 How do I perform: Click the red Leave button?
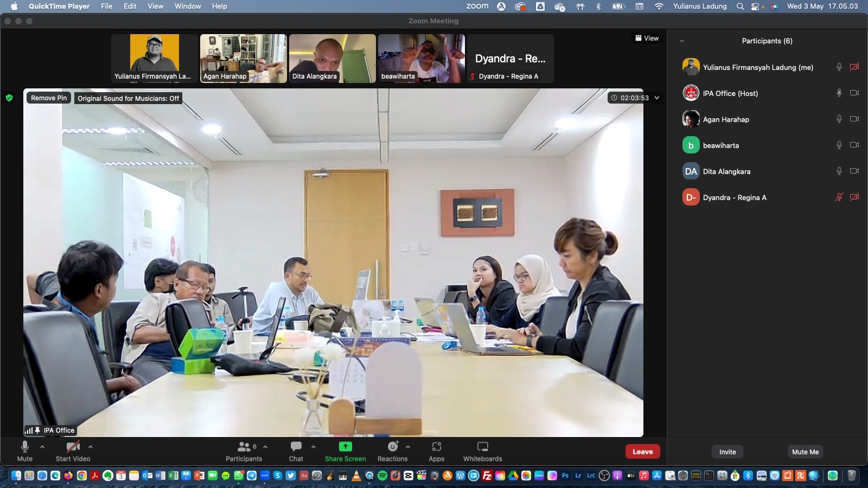642,452
